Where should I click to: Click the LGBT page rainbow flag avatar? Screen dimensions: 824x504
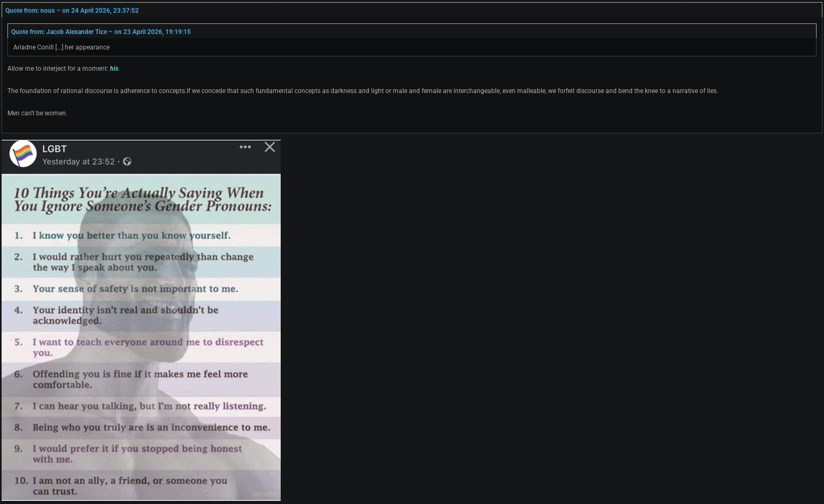(23, 154)
